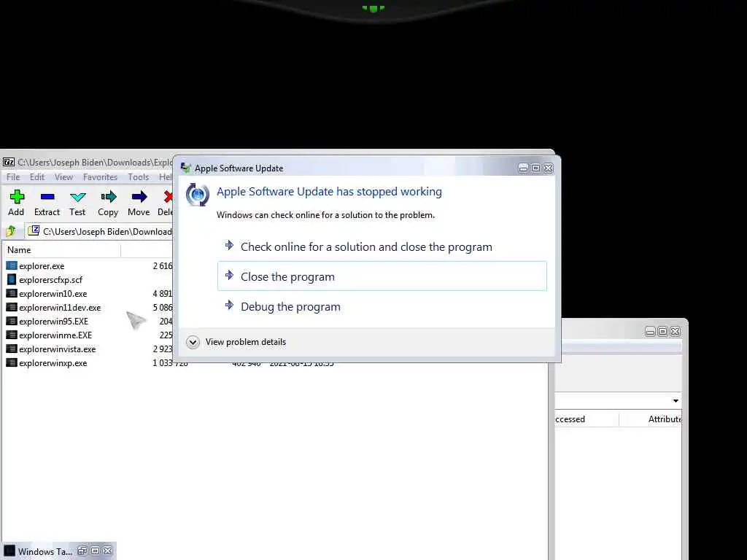Click the Windows Ta... window icon at bottom
The width and height of the screenshot is (747, 560).
tap(9, 551)
